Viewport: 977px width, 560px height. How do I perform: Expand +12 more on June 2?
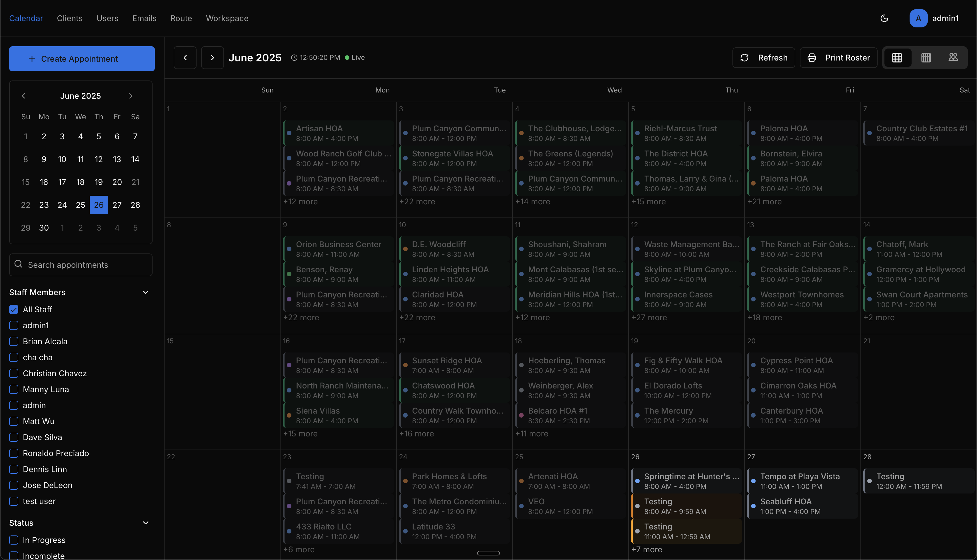[300, 202]
